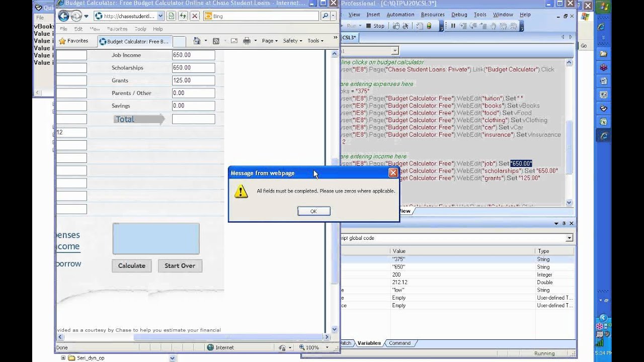644x362 pixels.
Task: Click the Insert/Remove Breakpoint hand icon
Action: 493,26
